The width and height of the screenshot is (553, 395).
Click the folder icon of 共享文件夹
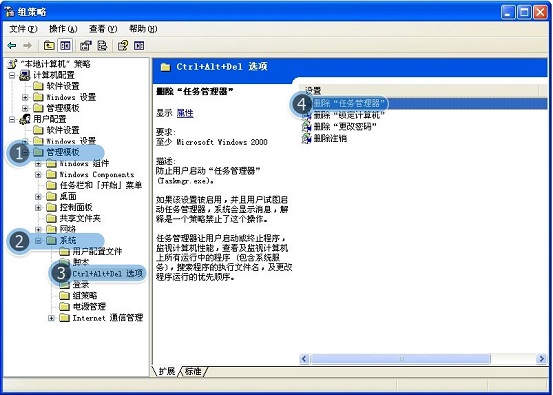click(x=51, y=218)
